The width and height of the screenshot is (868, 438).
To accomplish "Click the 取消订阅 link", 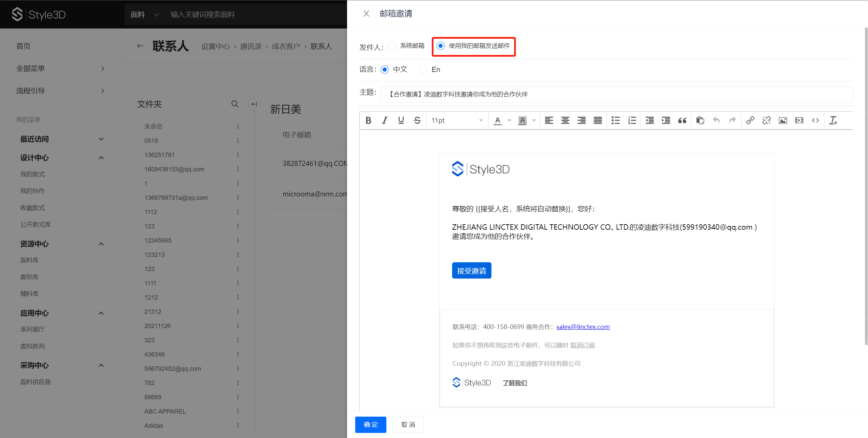I will pos(582,345).
